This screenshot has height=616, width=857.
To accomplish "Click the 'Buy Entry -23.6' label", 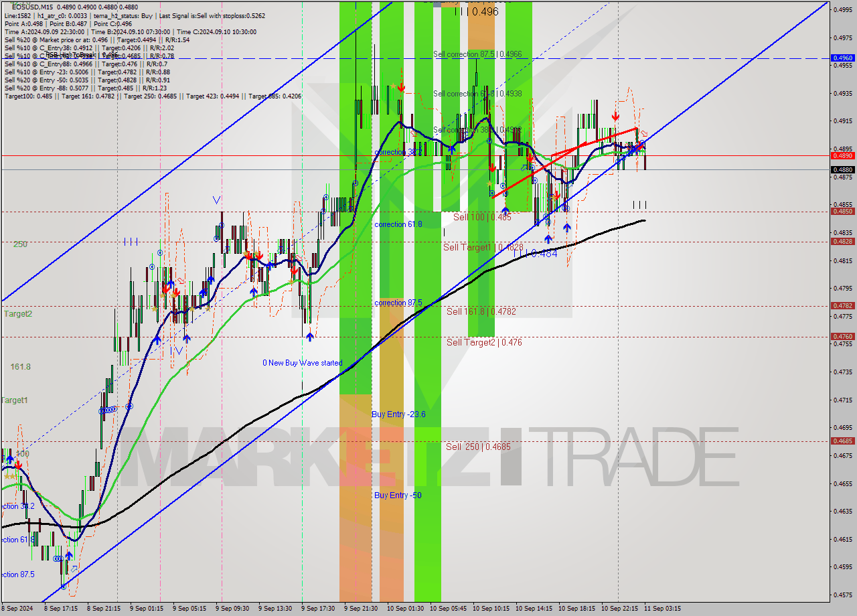I will pos(398,414).
